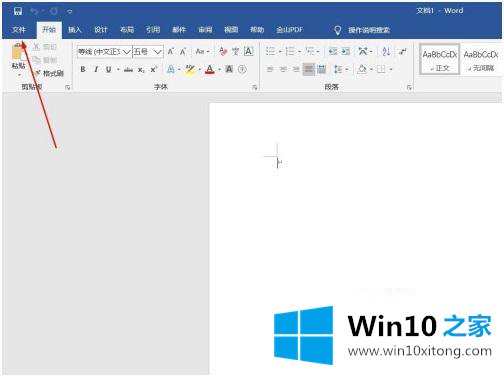Open the underline style dropdown arrow
The height and width of the screenshot is (377, 504).
[x=118, y=70]
